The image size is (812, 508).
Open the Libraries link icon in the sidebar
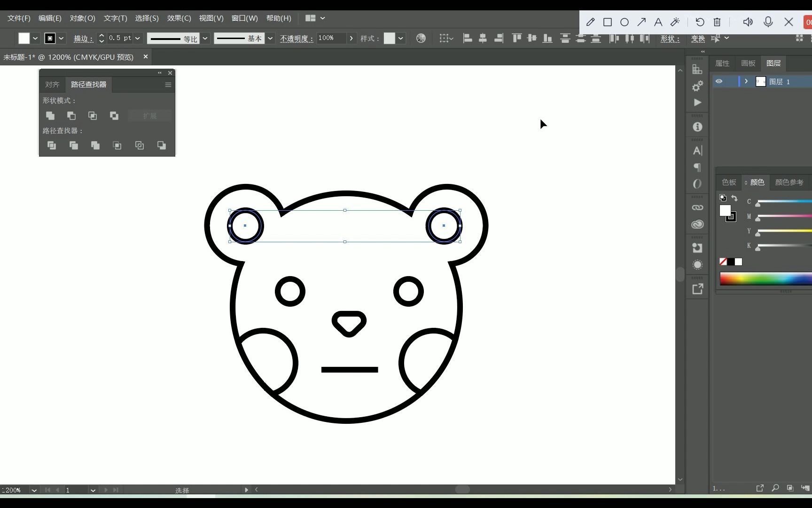pyautogui.click(x=697, y=207)
